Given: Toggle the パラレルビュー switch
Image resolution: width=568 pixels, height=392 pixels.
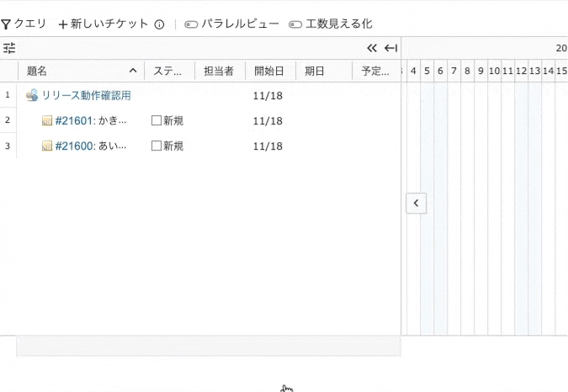Looking at the screenshot, I should tap(191, 24).
